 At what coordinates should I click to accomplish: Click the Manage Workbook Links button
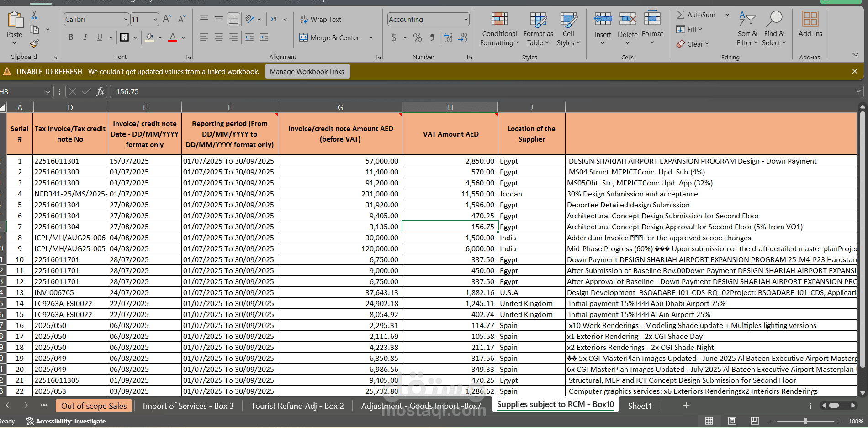(x=307, y=72)
